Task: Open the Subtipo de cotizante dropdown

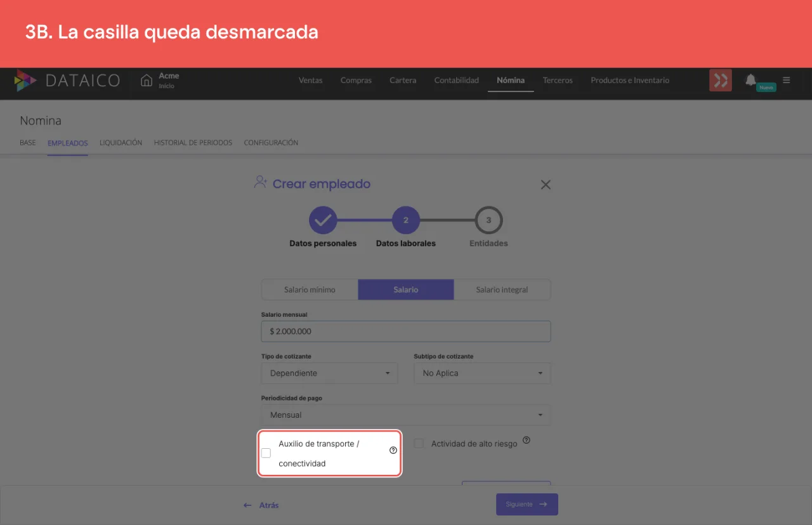Action: (x=482, y=373)
